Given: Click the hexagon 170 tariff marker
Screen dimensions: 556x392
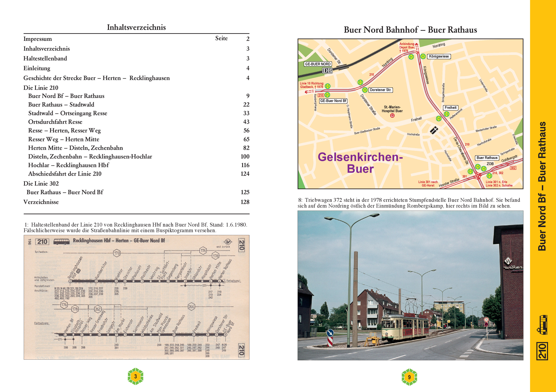Looking at the screenshot, I should pos(117,253).
